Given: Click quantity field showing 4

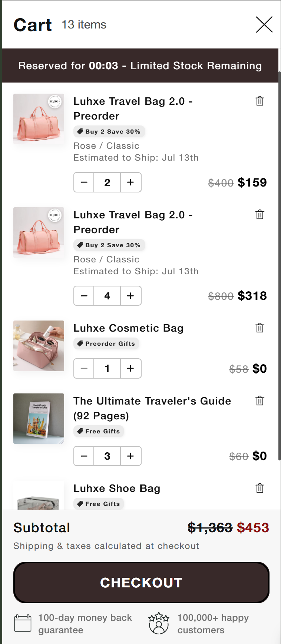Looking at the screenshot, I should [x=107, y=296].
